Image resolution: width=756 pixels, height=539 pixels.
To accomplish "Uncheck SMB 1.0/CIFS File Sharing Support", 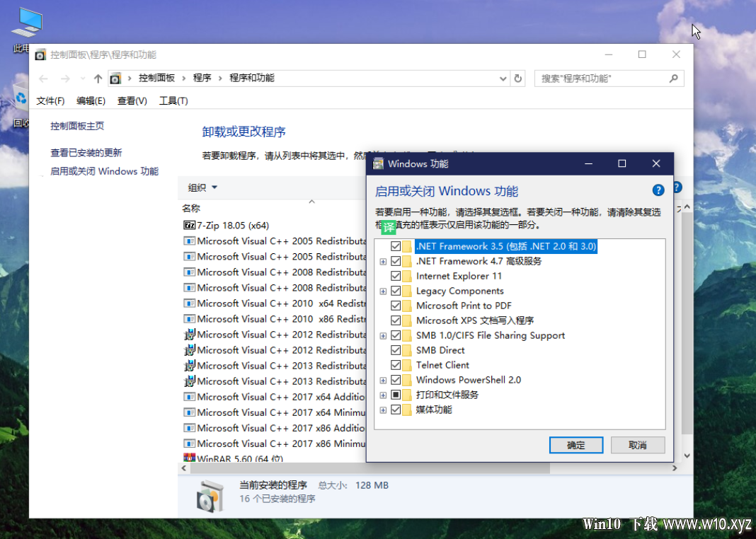I will tap(396, 335).
